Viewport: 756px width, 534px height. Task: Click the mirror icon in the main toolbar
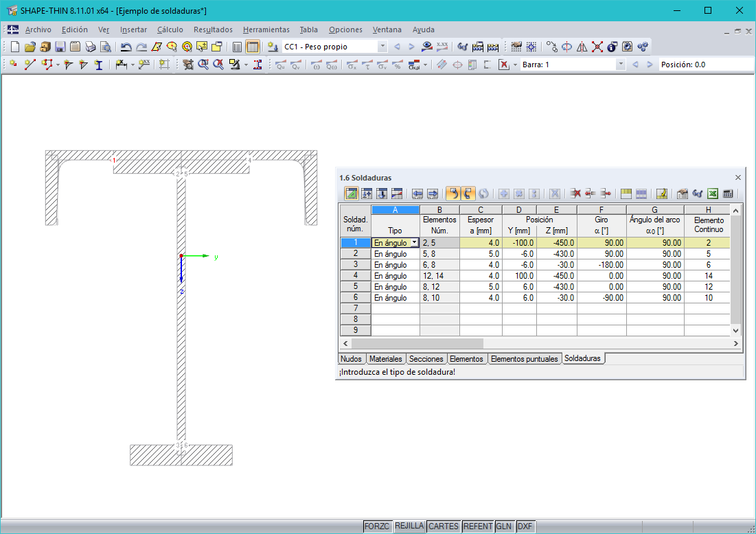582,47
